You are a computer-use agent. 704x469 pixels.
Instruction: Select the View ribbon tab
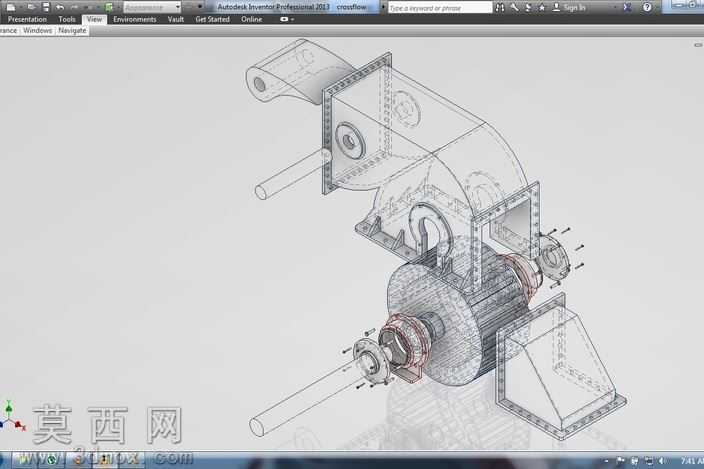pyautogui.click(x=94, y=19)
